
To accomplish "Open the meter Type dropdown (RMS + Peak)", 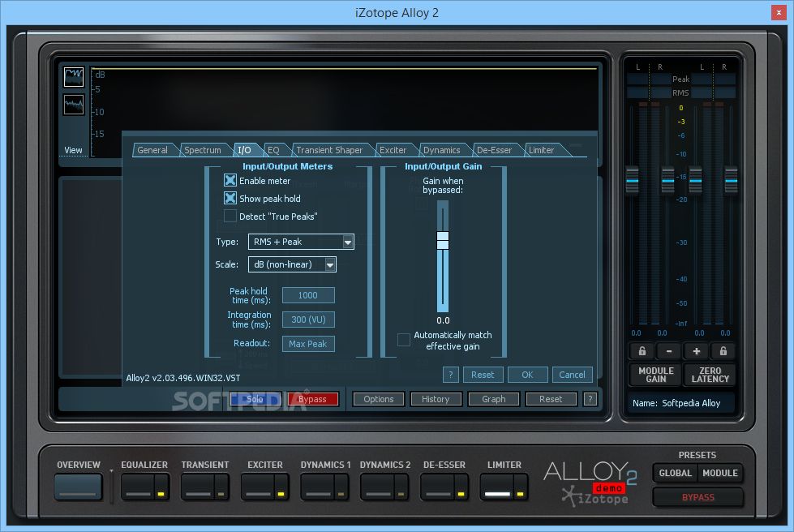I will click(x=301, y=242).
